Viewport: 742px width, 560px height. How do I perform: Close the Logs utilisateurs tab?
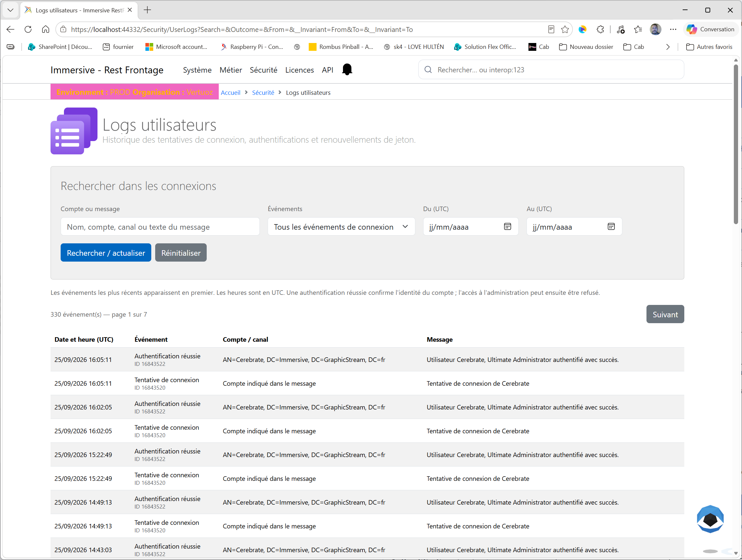coord(130,10)
